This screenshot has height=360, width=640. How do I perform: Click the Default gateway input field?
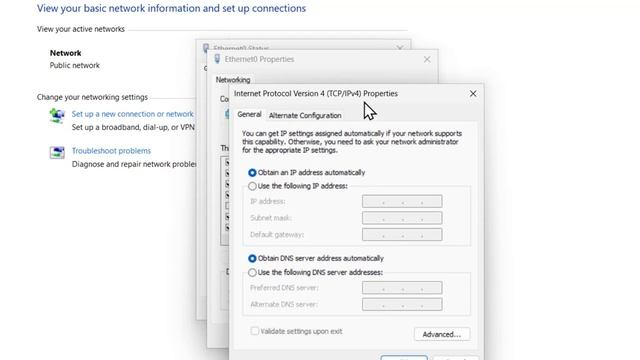point(402,235)
